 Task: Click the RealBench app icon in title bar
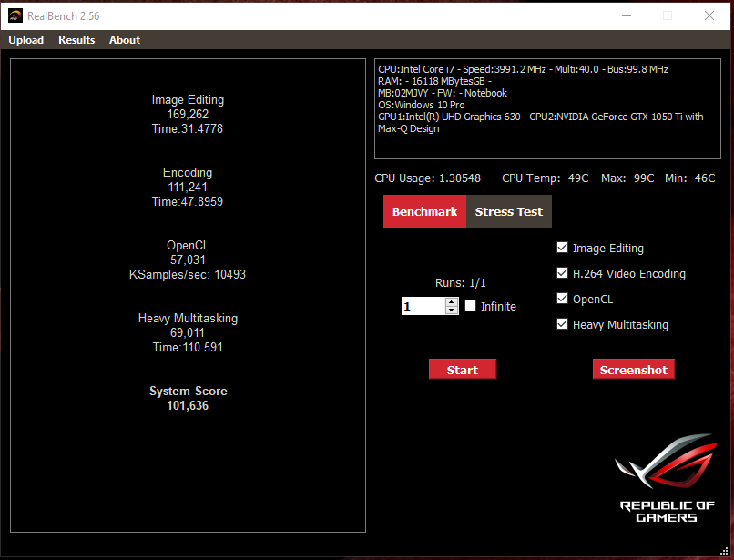tap(15, 15)
